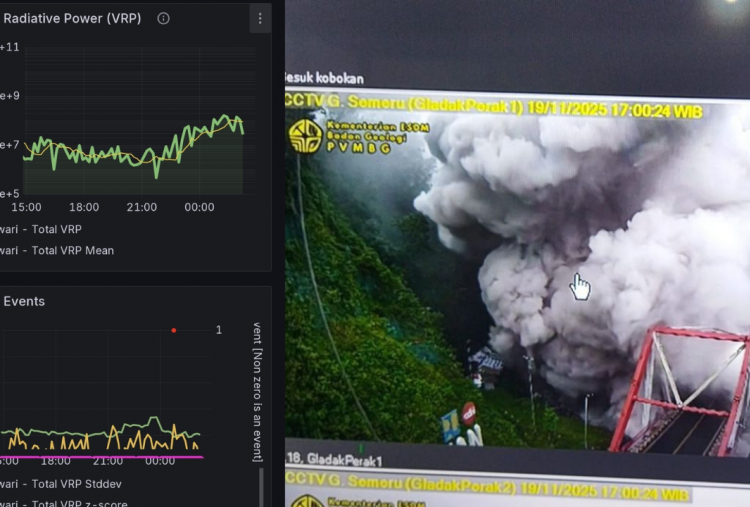The image size is (750, 507).
Task: Click the 18, GladakPerak1 caption
Action: coord(334,460)
